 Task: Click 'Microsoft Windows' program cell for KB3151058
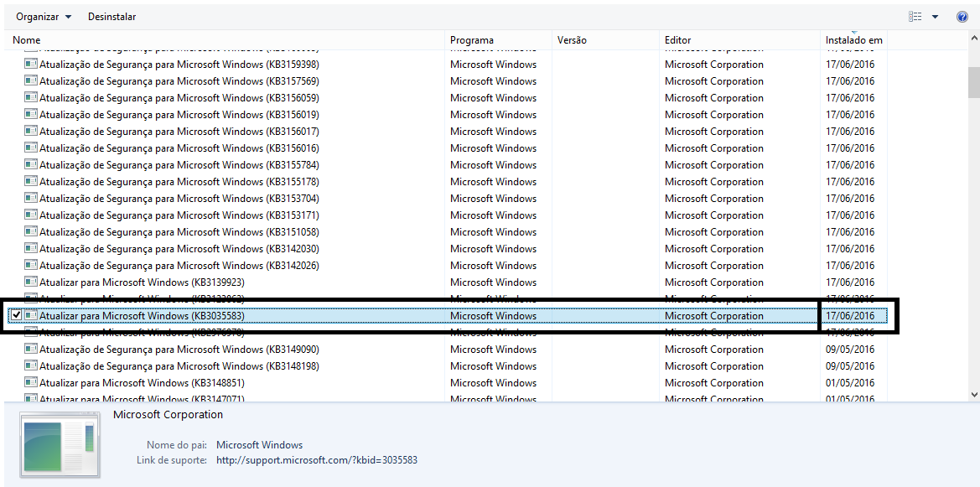493,232
